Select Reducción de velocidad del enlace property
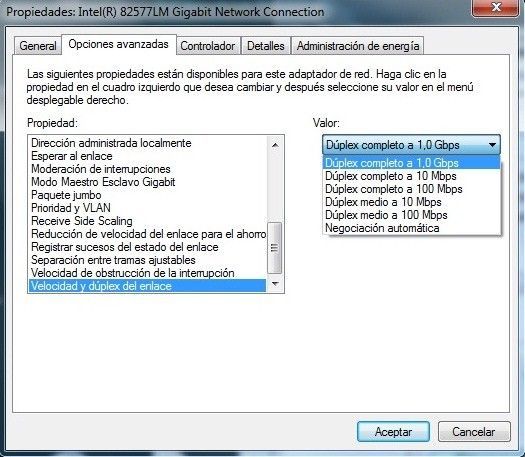Screen dimensions: 525x457 (x=147, y=234)
